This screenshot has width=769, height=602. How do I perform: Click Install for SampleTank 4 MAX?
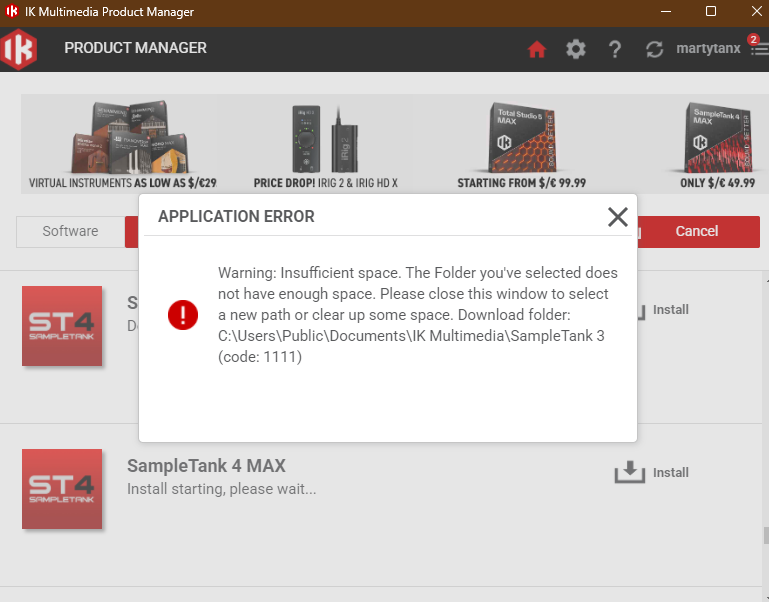(670, 472)
